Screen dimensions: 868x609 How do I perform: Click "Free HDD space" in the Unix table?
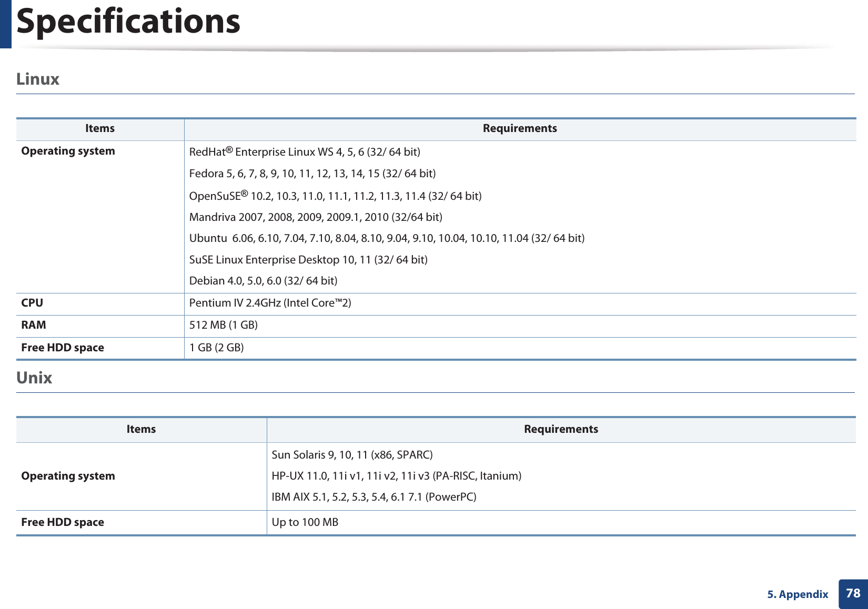pos(63,522)
